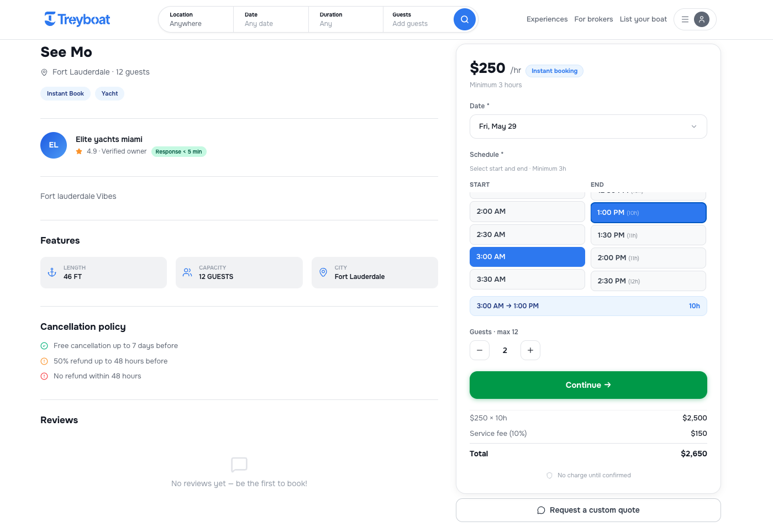Viewport: 773px width, 532px height.
Task: Click the 3:00 AM → 1:00 PM summary bar
Action: 588,306
